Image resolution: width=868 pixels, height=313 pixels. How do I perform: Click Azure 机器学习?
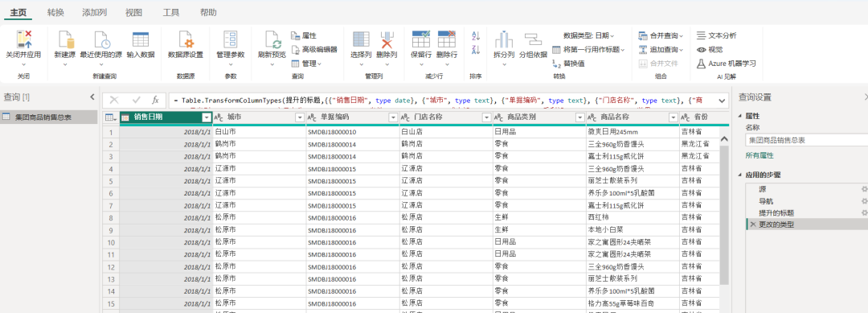click(727, 64)
